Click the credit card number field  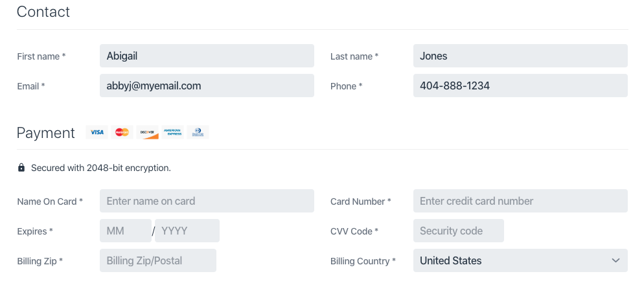pyautogui.click(x=520, y=201)
